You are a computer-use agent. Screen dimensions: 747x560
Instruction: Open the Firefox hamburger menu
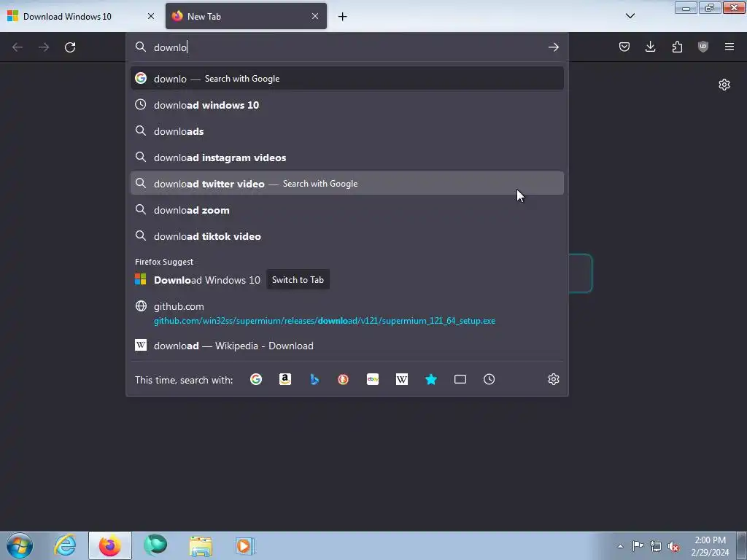(729, 47)
